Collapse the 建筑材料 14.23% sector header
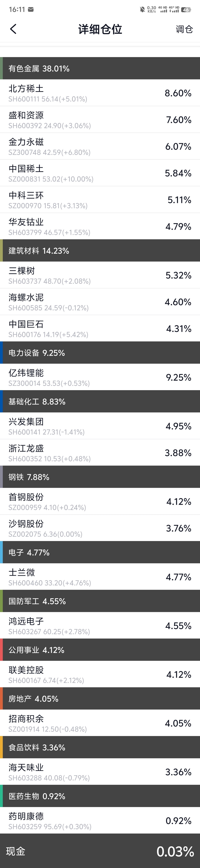The width and height of the screenshot is (200, 868). click(x=100, y=250)
